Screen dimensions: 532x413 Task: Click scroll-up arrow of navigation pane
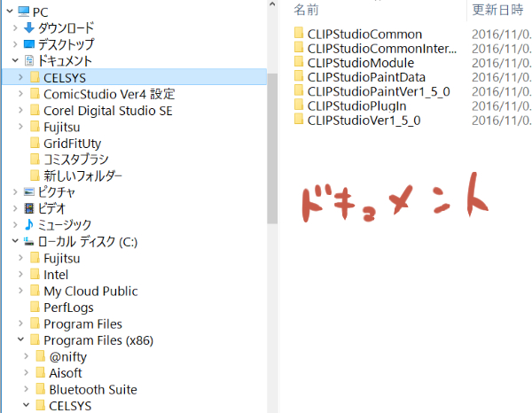(272, 4)
